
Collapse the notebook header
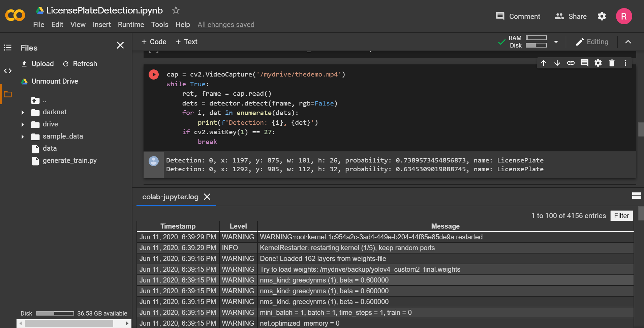tap(628, 41)
